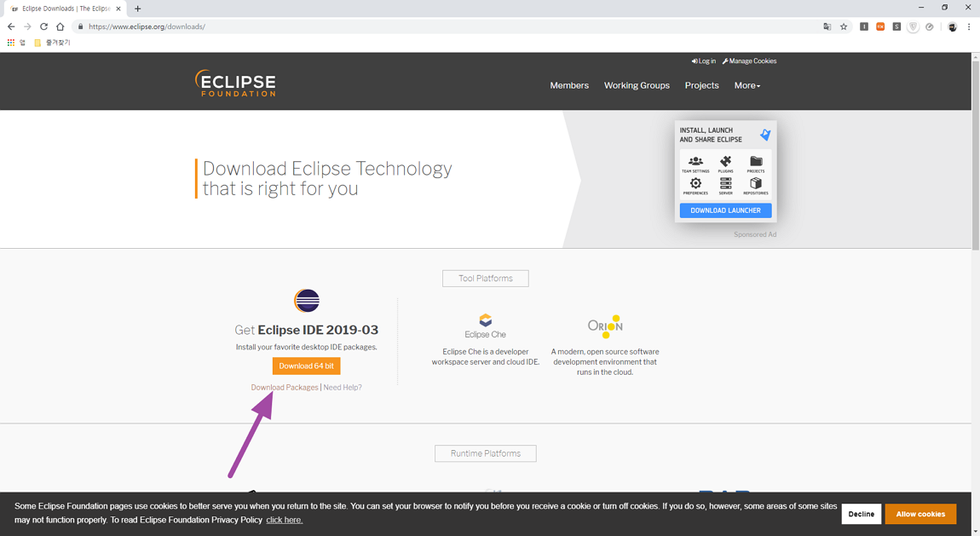Bookmark this page with the star icon
The image size is (980, 536).
844,26
